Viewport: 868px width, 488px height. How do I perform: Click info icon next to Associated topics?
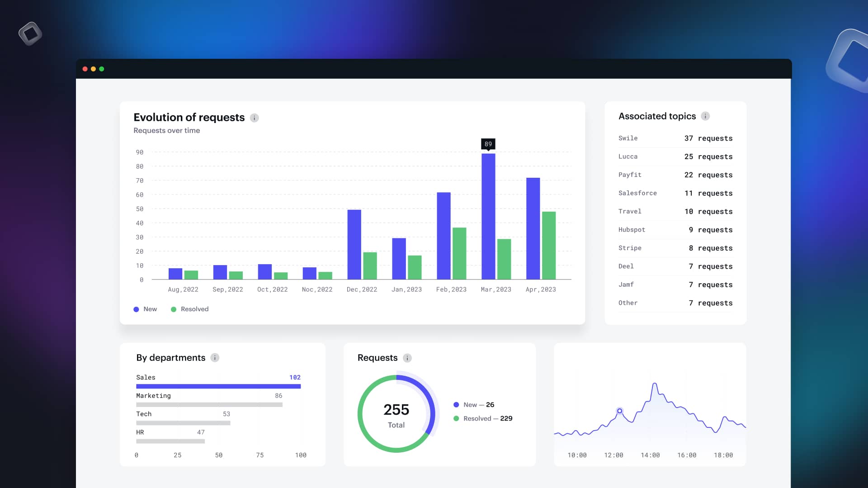705,116
